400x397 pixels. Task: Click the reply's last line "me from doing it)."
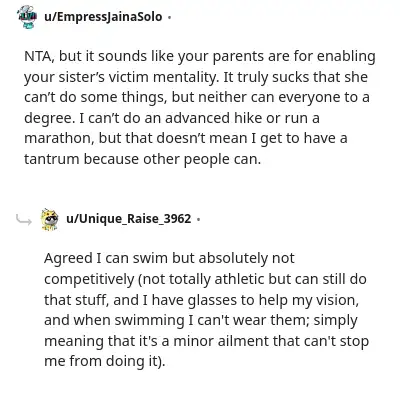click(105, 361)
